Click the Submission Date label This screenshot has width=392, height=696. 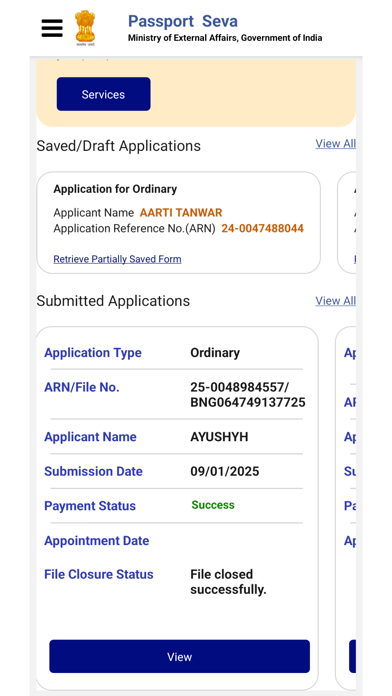(x=93, y=471)
